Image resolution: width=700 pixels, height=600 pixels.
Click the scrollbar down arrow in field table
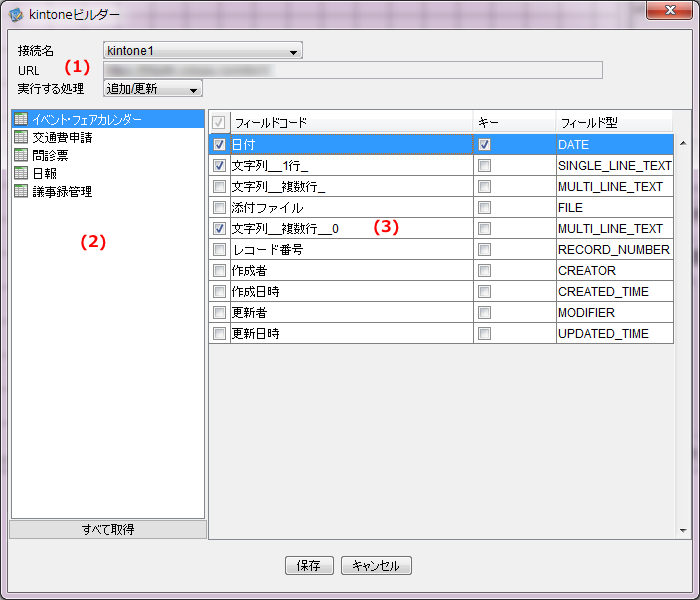coord(683,530)
